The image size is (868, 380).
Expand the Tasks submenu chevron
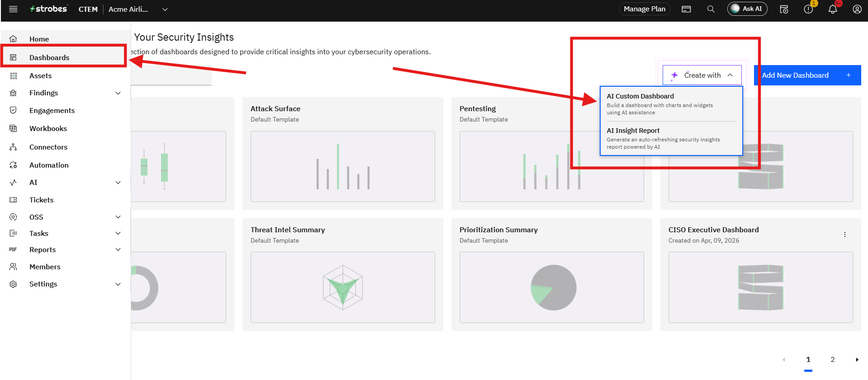click(118, 233)
